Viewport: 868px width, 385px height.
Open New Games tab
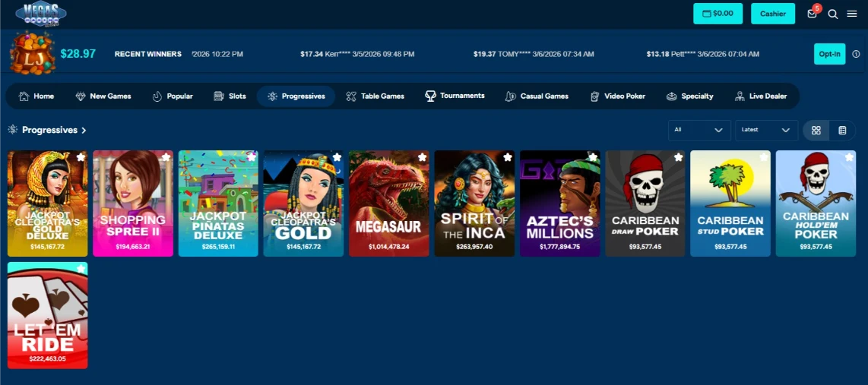[x=103, y=96]
